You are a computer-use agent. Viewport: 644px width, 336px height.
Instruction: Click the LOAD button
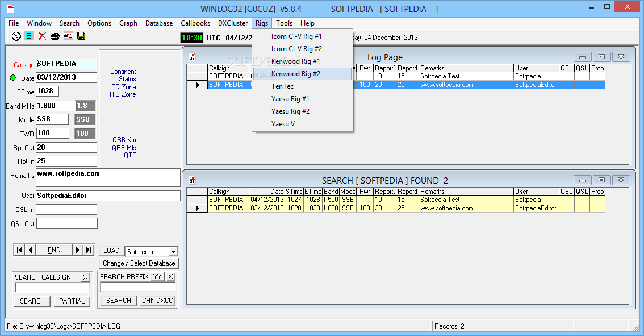coord(111,251)
